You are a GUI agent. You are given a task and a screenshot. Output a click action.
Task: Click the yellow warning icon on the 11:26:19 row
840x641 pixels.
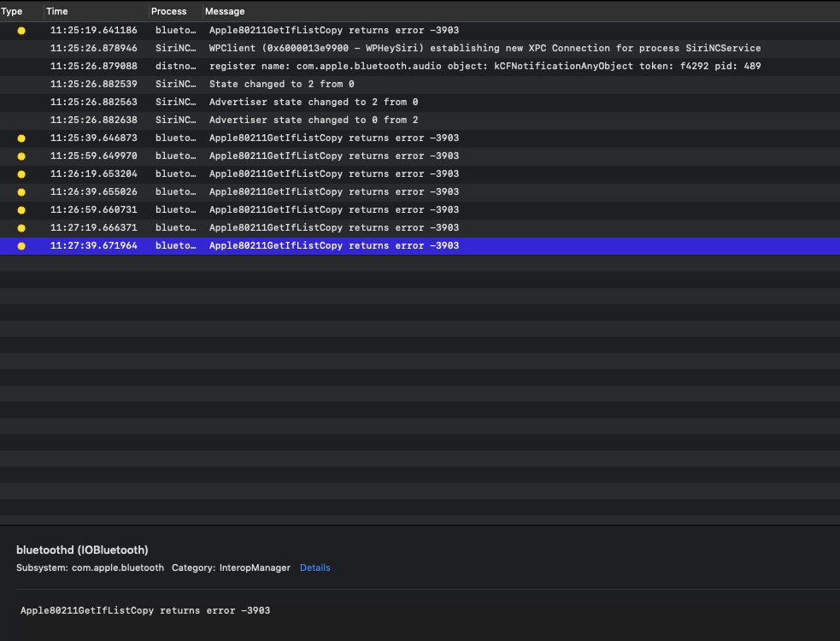pos(21,173)
